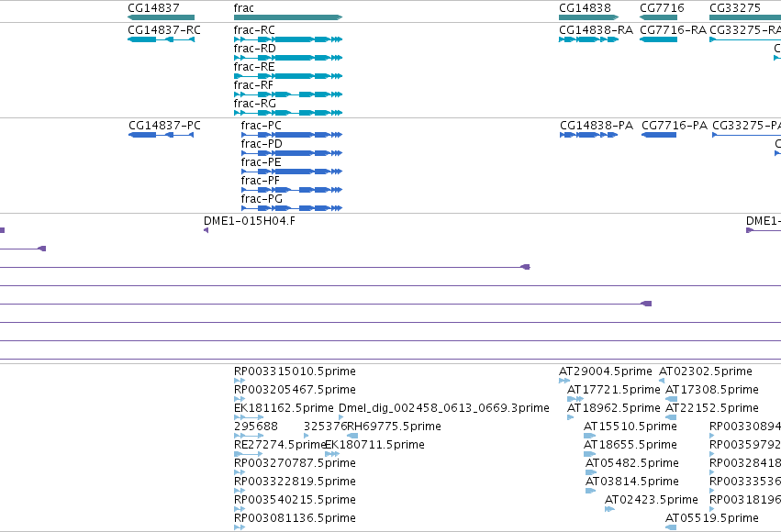
Task: Select the CG14837-PC protein glyph
Action: tap(161, 135)
